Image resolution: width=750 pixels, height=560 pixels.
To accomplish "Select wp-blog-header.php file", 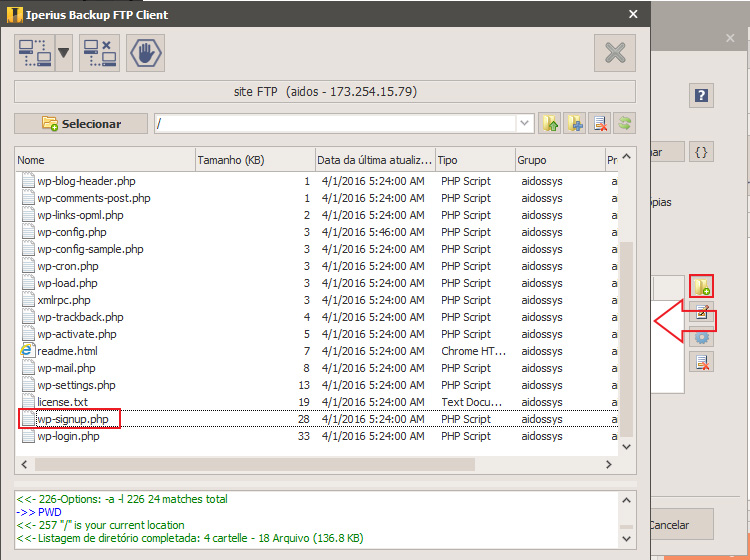I will [x=86, y=181].
